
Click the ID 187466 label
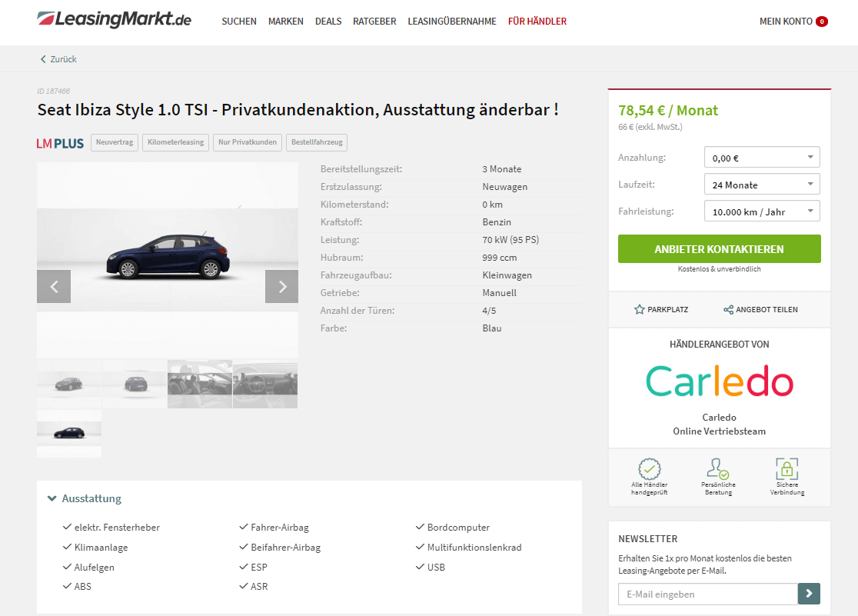[54, 91]
